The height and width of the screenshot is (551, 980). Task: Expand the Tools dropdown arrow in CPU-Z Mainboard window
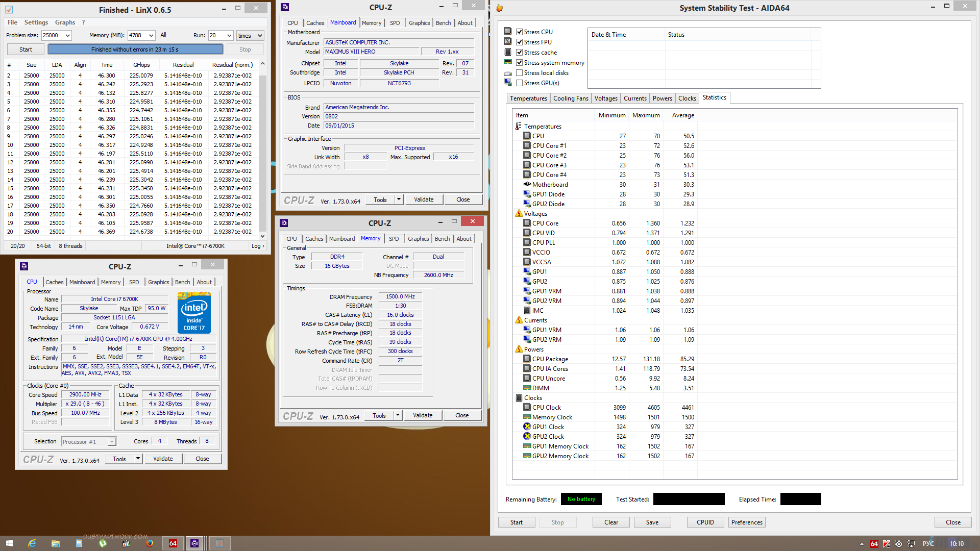coord(399,199)
